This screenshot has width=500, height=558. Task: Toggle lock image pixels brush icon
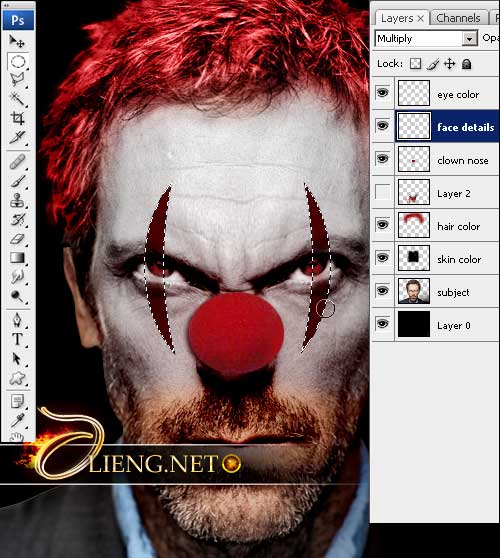click(x=433, y=64)
